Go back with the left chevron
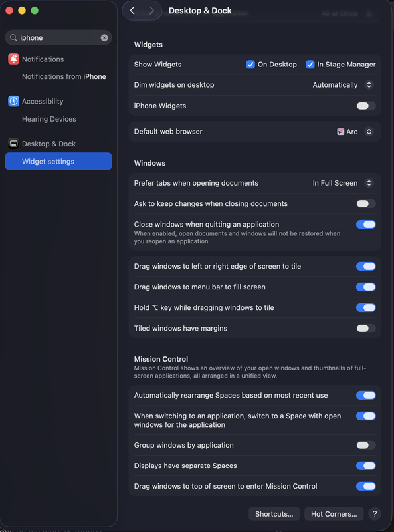The image size is (394, 532). click(x=132, y=11)
